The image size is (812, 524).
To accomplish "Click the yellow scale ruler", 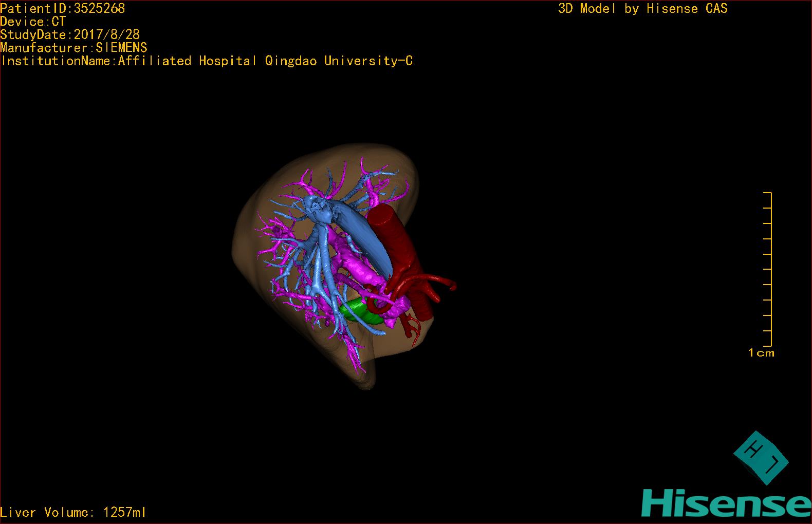I will click(x=768, y=269).
